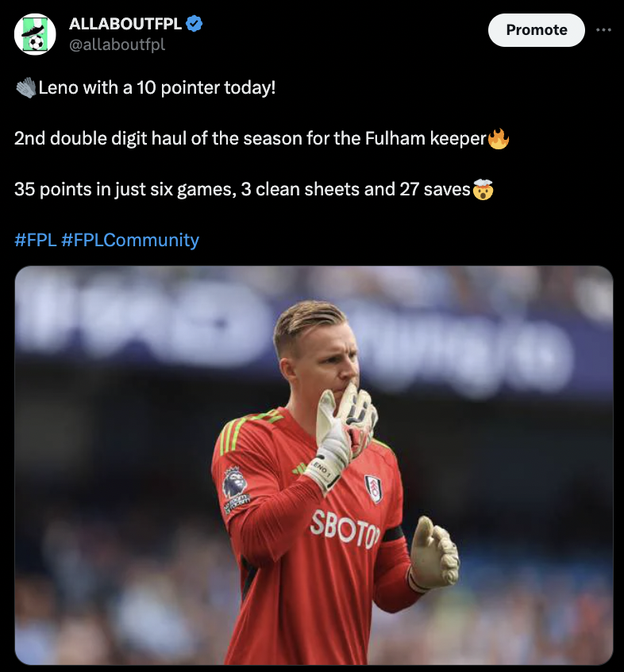
Task: Click the Promote button
Action: (x=536, y=30)
